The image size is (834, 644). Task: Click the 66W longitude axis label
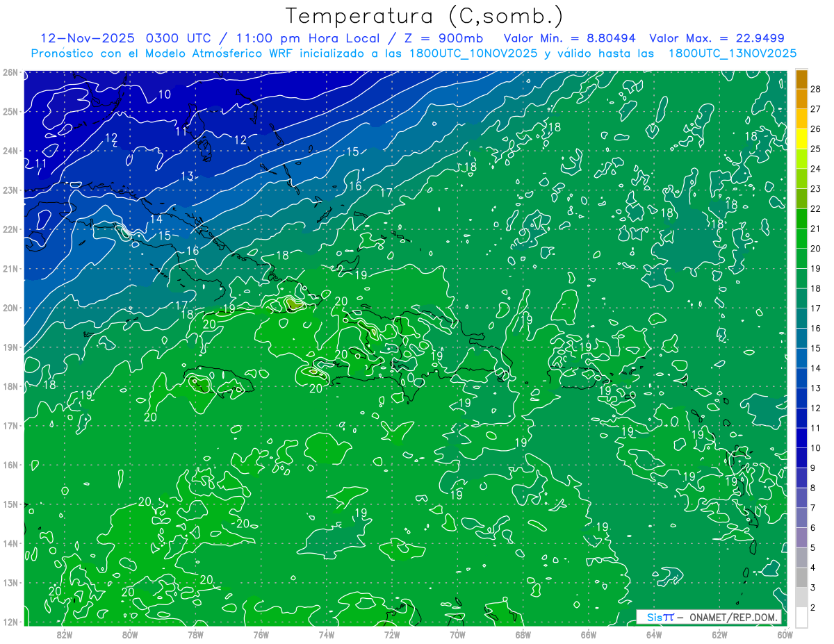(x=589, y=634)
